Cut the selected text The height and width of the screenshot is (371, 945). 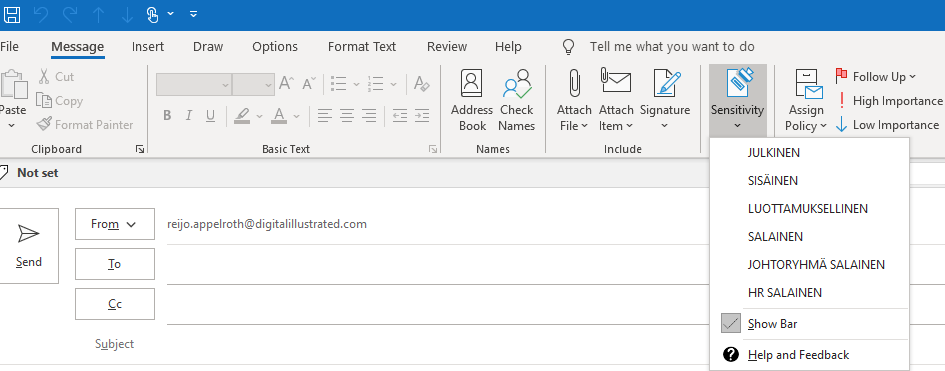click(56, 77)
